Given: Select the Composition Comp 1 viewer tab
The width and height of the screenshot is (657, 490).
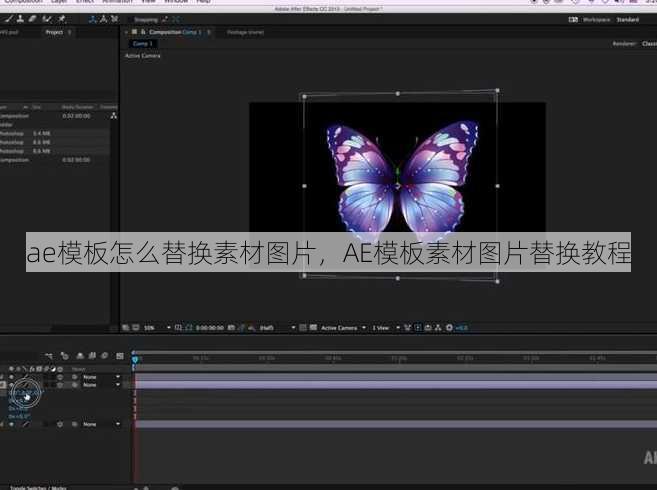Looking at the screenshot, I should coord(175,32).
